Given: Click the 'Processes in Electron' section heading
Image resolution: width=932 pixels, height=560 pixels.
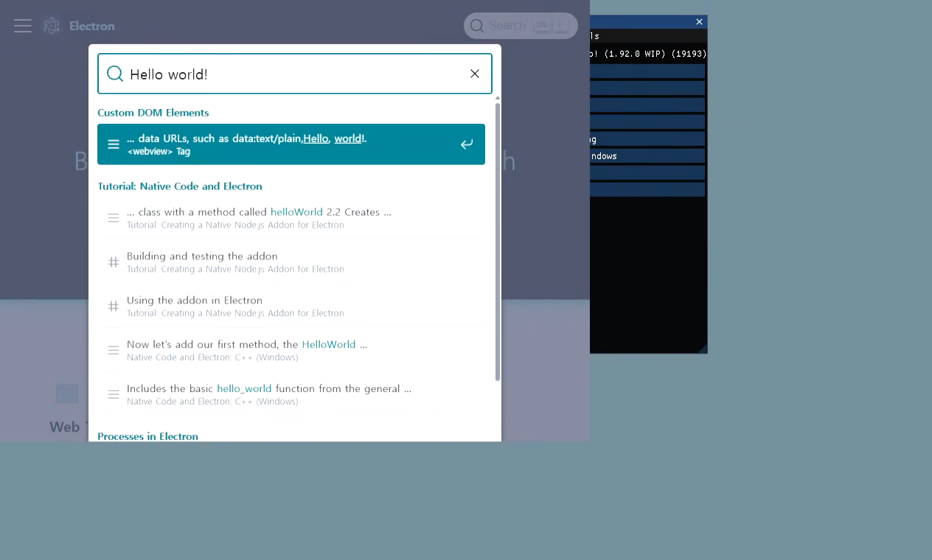Looking at the screenshot, I should 147,436.
